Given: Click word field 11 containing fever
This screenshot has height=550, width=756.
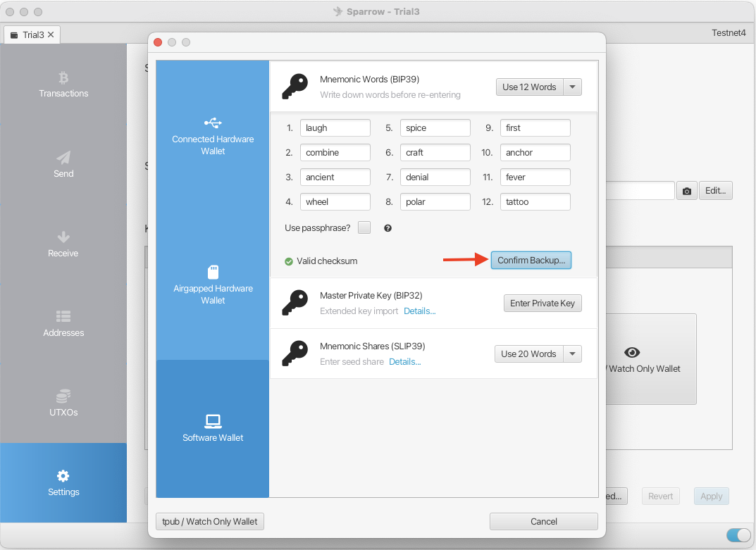Looking at the screenshot, I should 535,177.
